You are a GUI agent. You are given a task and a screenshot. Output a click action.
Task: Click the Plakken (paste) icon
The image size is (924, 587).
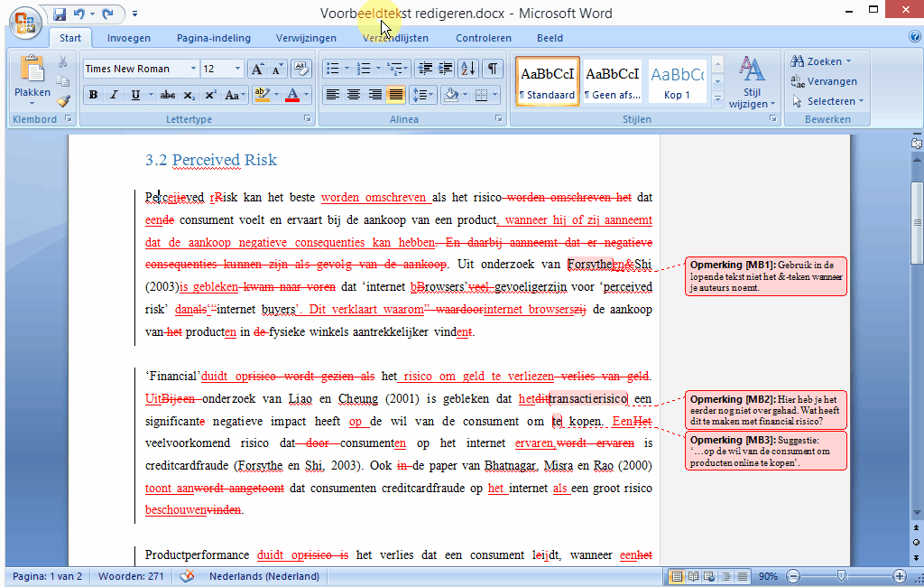pyautogui.click(x=32, y=70)
